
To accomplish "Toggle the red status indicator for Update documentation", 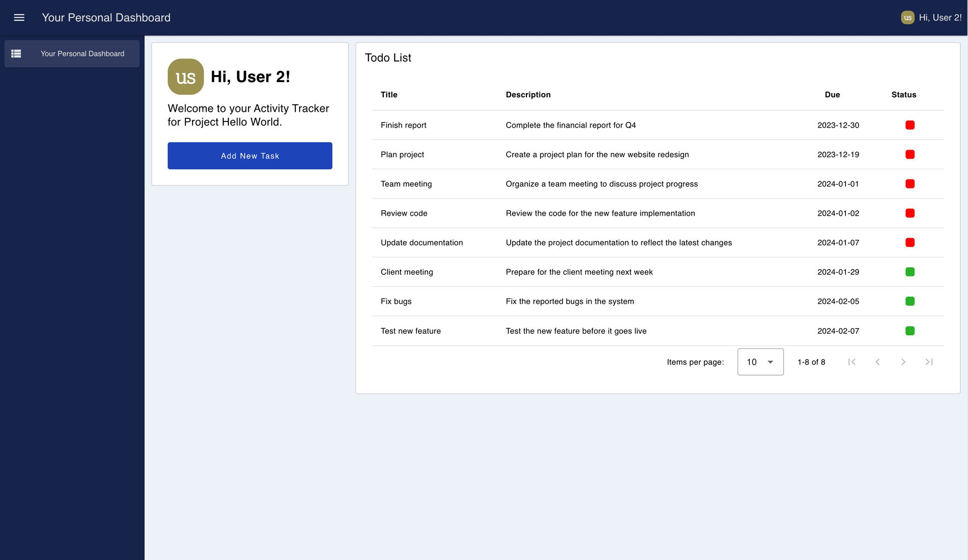I will (x=910, y=242).
